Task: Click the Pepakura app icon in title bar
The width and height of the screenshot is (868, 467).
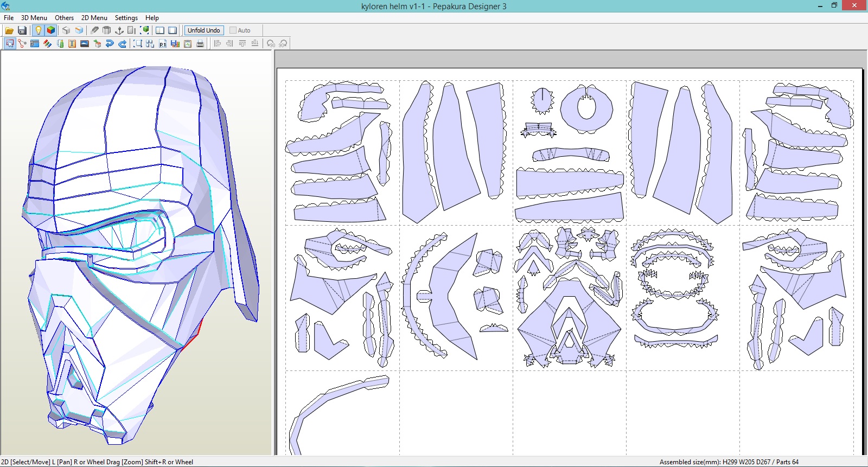Action: 5,6
